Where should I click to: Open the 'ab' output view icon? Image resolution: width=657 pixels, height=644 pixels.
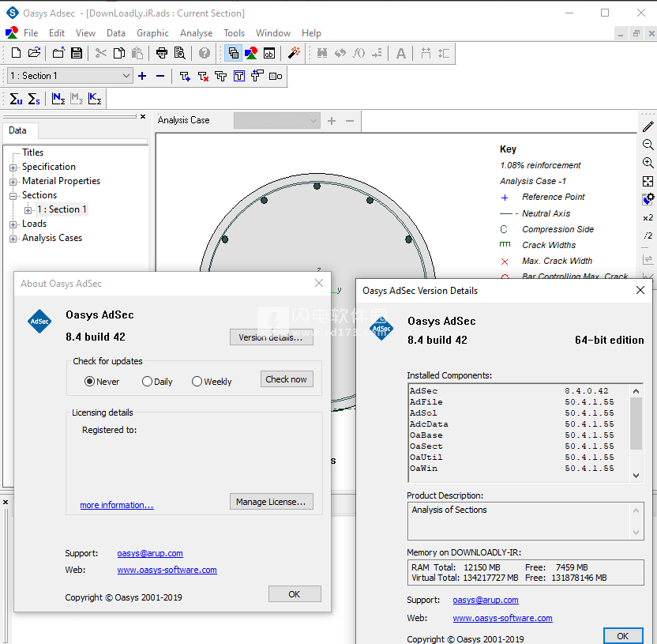(x=269, y=53)
